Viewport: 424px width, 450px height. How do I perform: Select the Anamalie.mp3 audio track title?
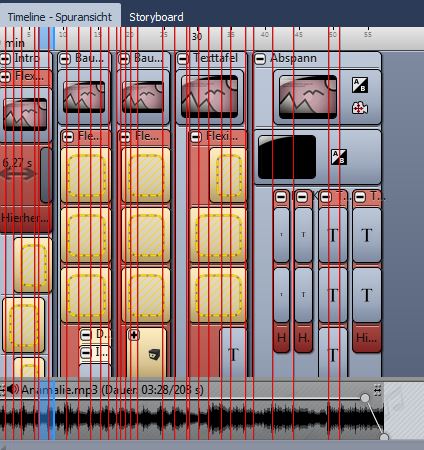tap(112, 390)
